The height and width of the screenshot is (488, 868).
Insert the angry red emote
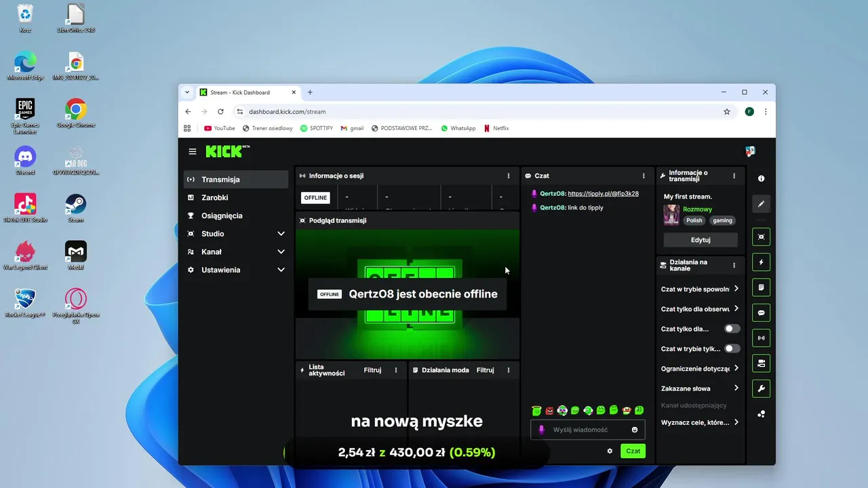pos(549,411)
